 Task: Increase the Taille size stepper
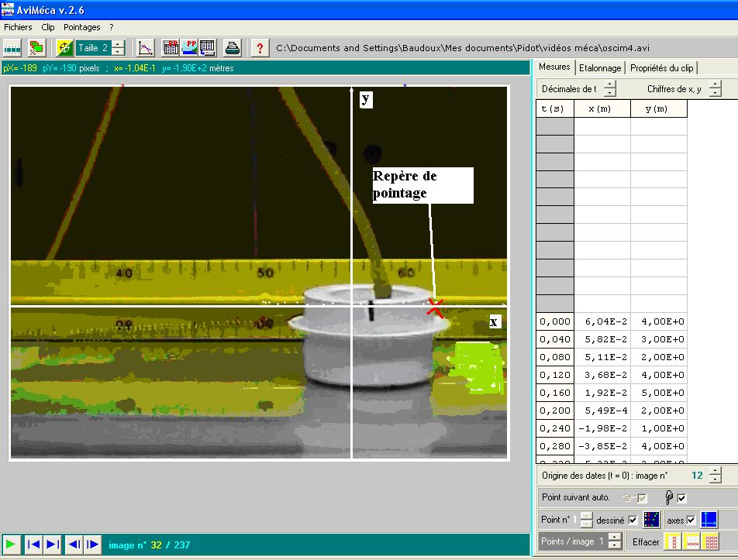coord(117,44)
